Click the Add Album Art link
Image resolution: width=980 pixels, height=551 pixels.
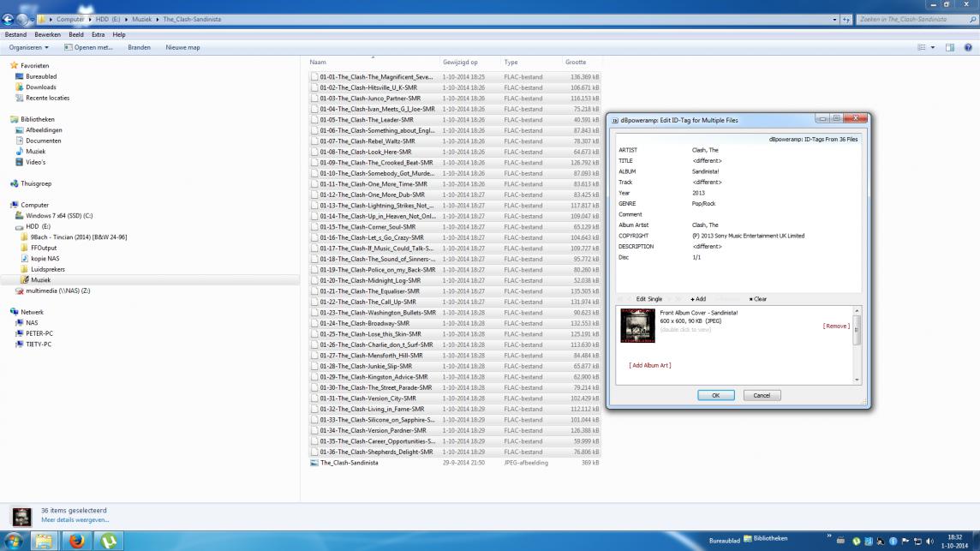[649, 366]
